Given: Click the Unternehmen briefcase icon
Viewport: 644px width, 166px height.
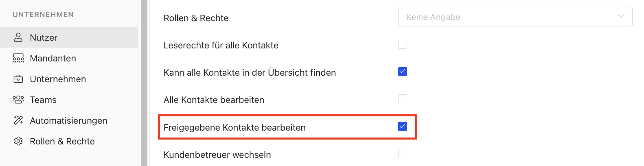Looking at the screenshot, I should tap(18, 79).
